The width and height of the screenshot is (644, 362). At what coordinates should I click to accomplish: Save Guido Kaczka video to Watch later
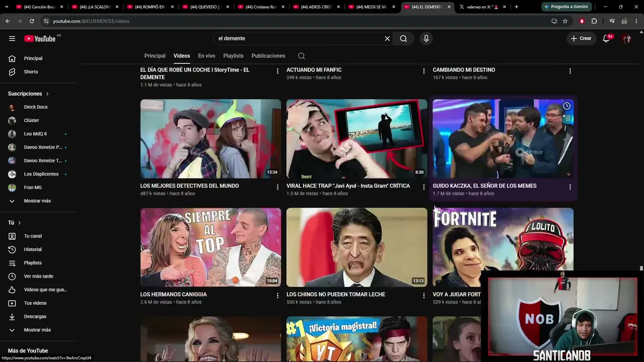(x=567, y=106)
